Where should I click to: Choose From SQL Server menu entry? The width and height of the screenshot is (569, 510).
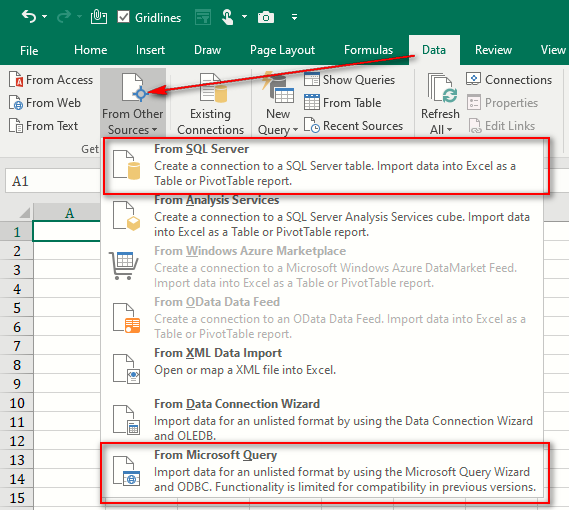coord(327,166)
